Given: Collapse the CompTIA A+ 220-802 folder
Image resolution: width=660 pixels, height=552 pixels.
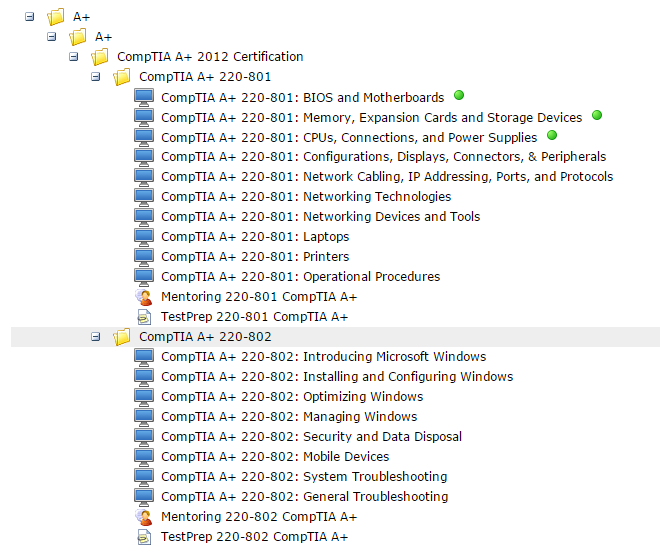Looking at the screenshot, I should click(96, 336).
